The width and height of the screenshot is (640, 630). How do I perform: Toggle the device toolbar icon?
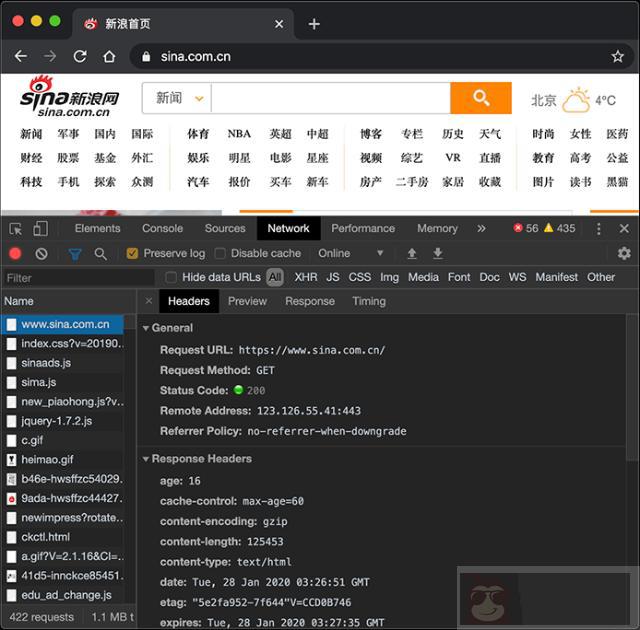click(x=40, y=228)
